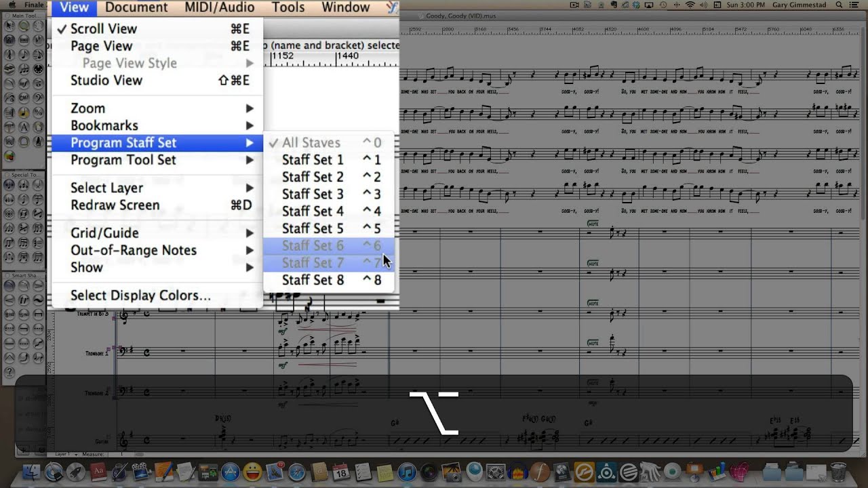The width and height of the screenshot is (868, 488).
Task: Expand the Grid/Guide submenu
Action: pyautogui.click(x=157, y=233)
